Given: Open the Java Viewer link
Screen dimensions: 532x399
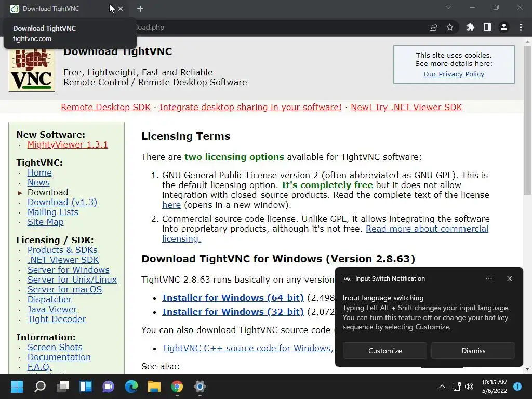Looking at the screenshot, I should pyautogui.click(x=52, y=309).
